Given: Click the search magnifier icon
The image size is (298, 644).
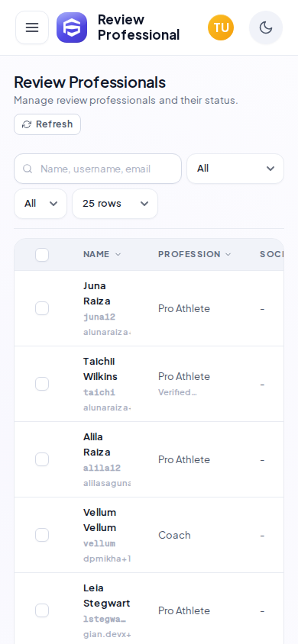Looking at the screenshot, I should (28, 169).
